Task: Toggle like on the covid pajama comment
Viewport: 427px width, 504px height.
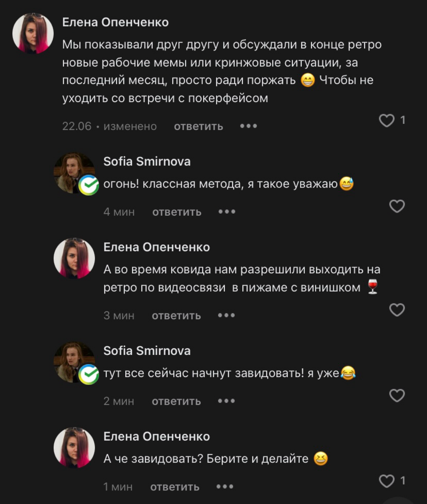Action: [x=397, y=309]
